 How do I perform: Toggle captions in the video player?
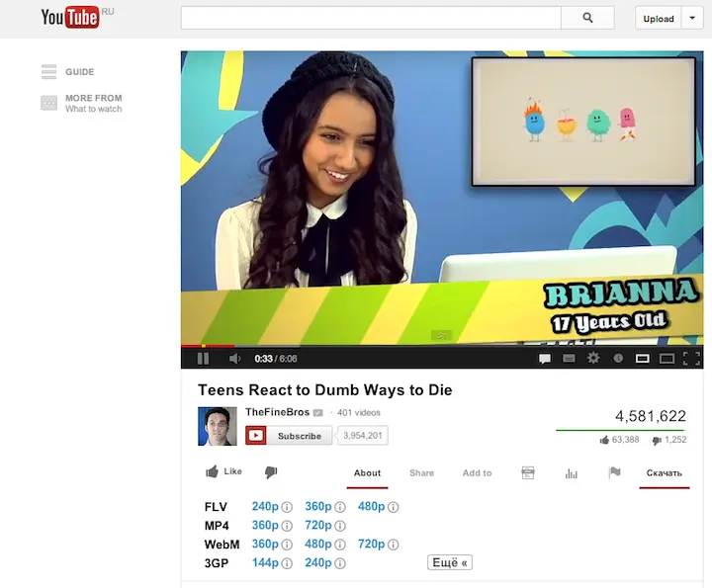(x=569, y=359)
